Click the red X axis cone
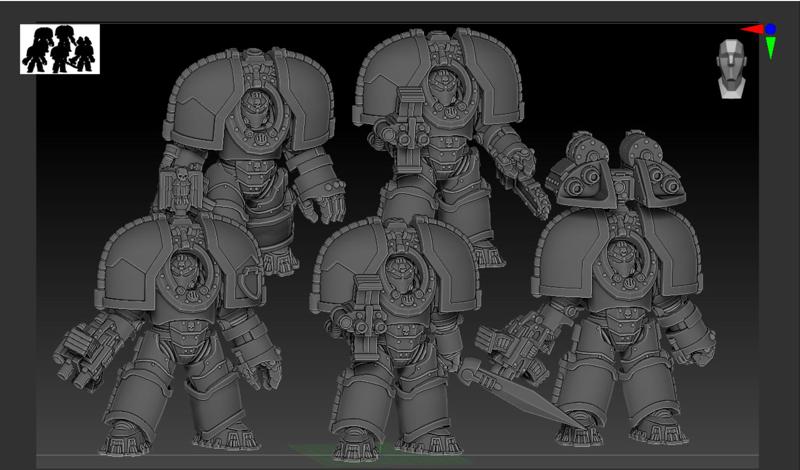800x470 pixels. (752, 30)
